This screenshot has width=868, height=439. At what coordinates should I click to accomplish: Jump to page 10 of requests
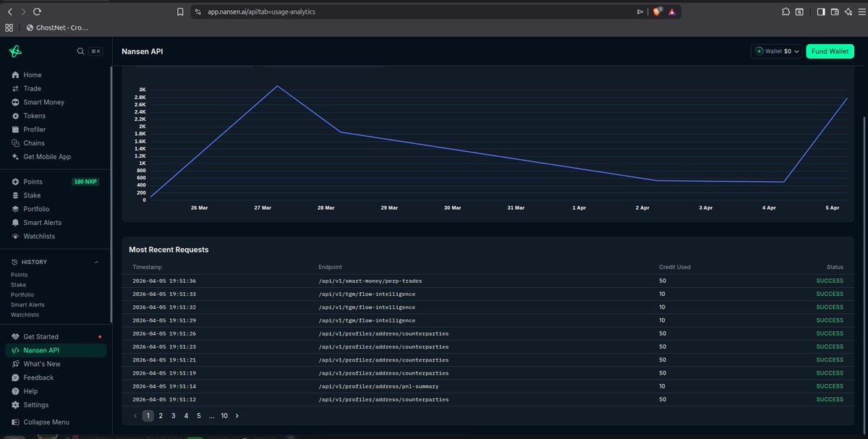(x=224, y=416)
